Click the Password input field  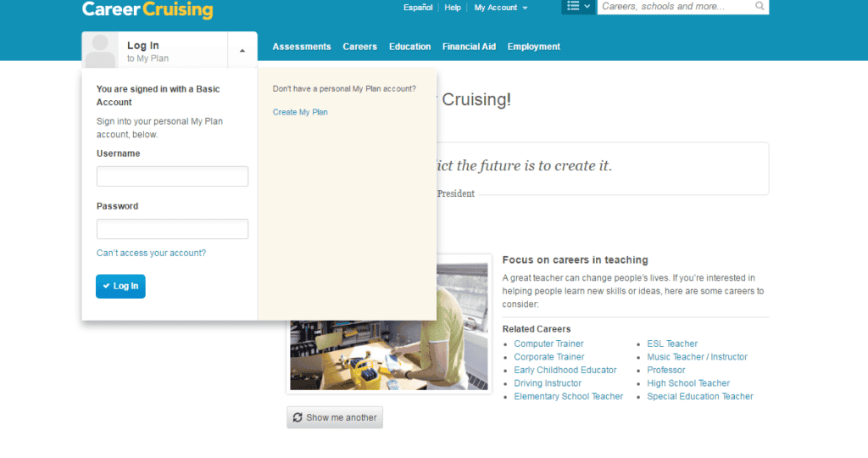click(172, 229)
